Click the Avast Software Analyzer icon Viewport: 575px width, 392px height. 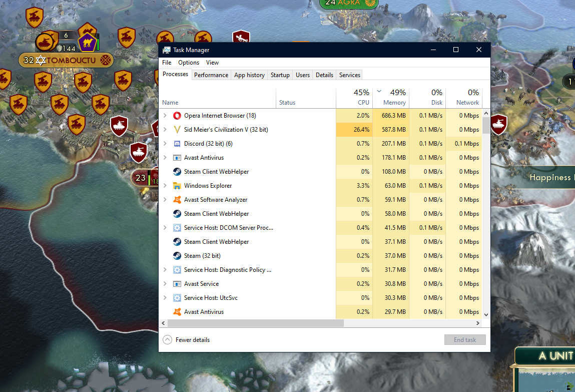pos(177,200)
